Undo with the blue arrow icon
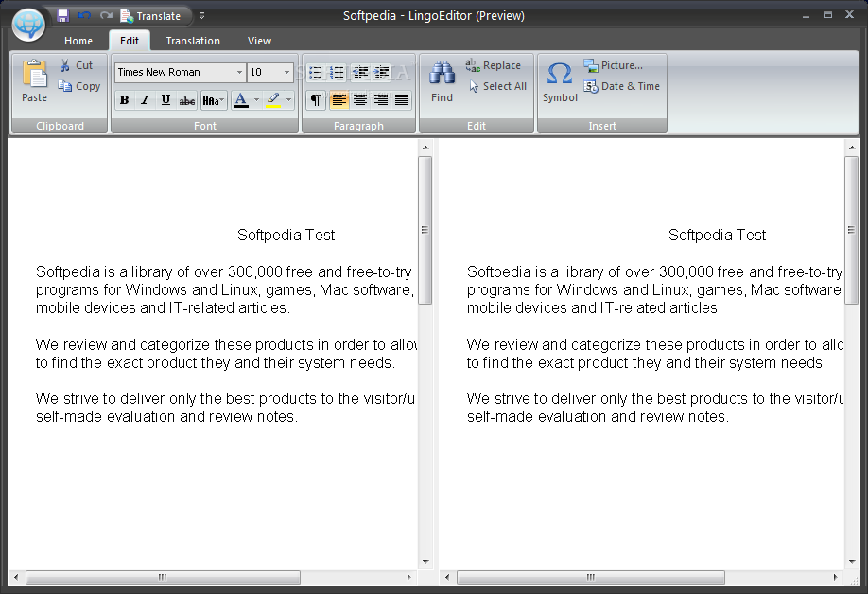 [84, 15]
